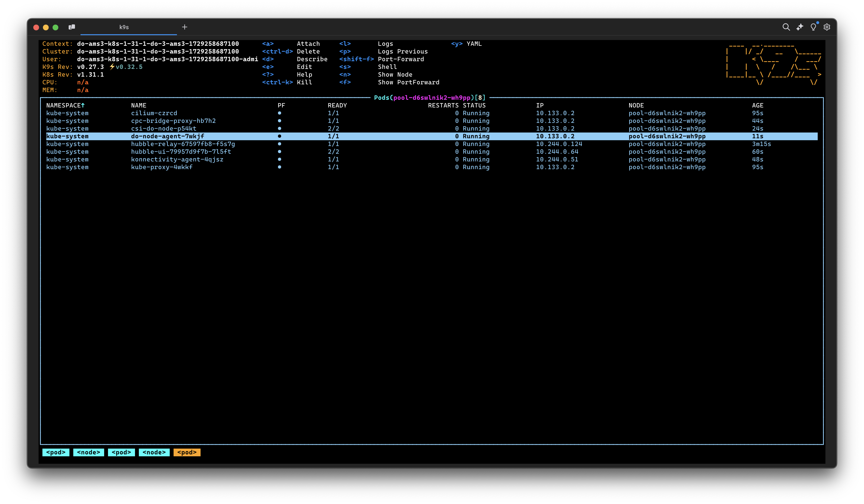Viewport: 864px width, 504px height.
Task: Click the second node breadcrumb
Action: 154,452
